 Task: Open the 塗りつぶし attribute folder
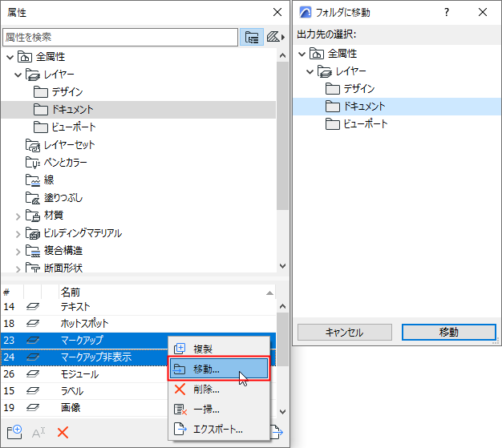coord(63,197)
